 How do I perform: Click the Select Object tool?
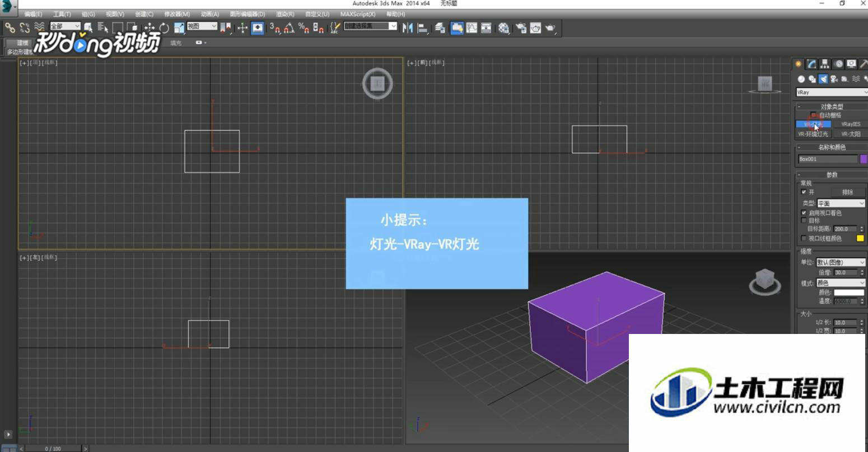point(88,28)
